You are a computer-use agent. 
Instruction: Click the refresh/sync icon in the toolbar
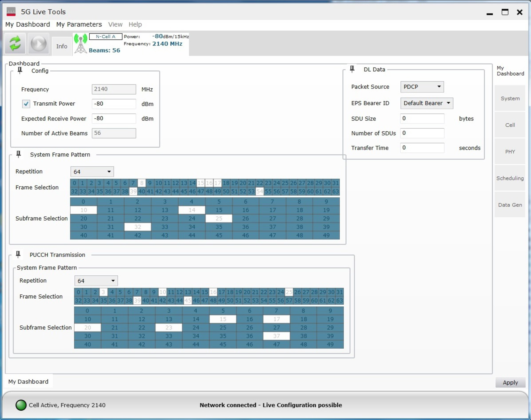(x=15, y=43)
